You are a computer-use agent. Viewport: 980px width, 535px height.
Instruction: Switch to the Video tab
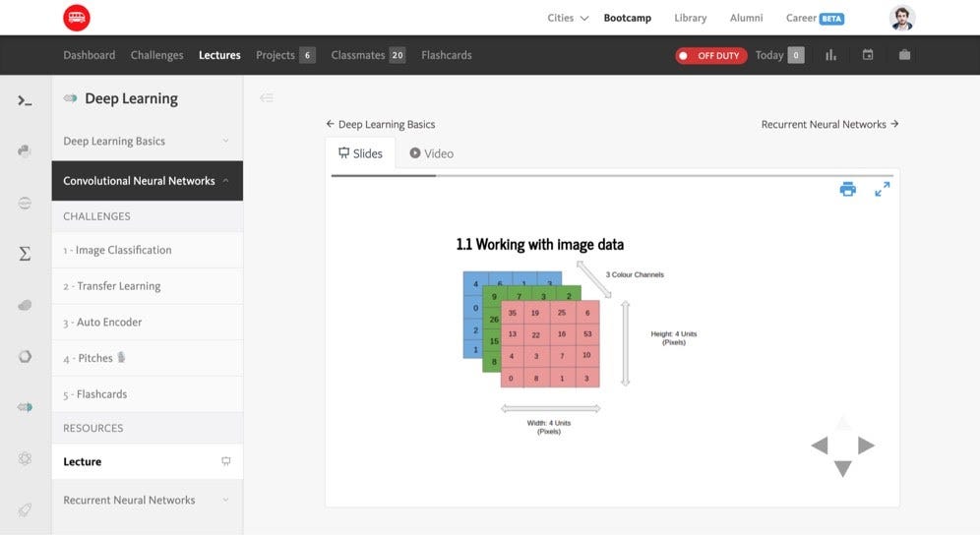431,153
